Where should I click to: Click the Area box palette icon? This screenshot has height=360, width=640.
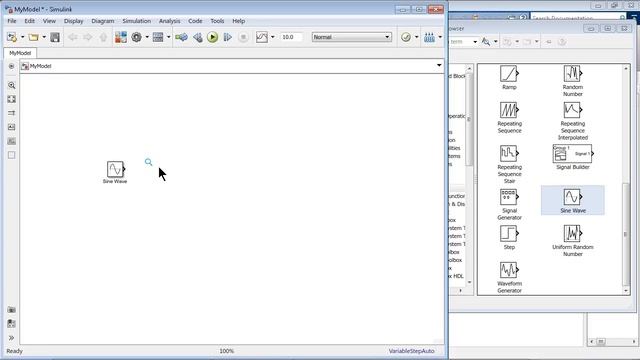pyautogui.click(x=11, y=155)
